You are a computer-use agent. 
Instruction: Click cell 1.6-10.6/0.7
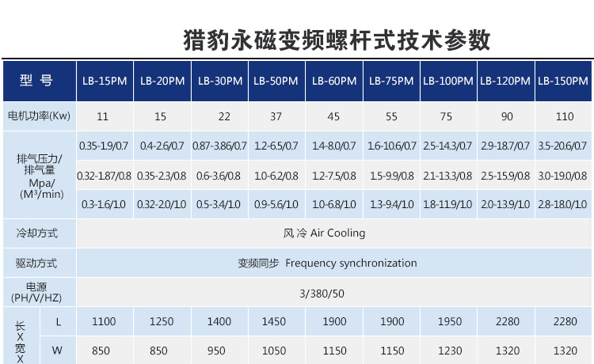392,146
